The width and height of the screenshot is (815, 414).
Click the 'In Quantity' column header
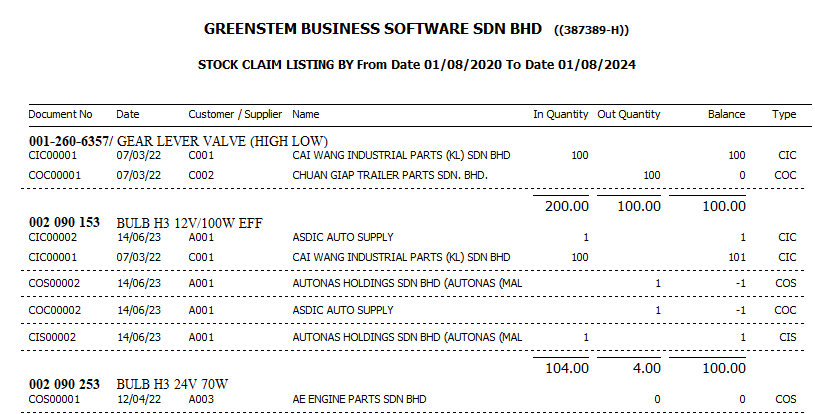tap(560, 114)
